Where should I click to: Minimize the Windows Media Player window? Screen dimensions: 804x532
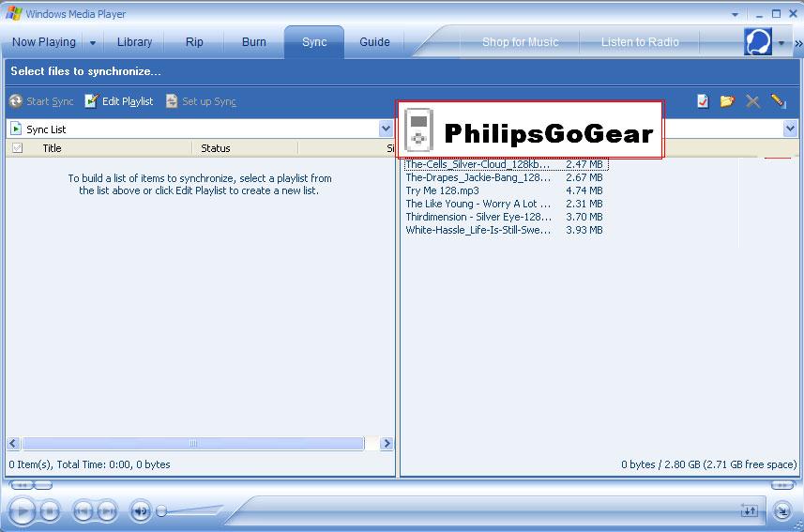[759, 14]
